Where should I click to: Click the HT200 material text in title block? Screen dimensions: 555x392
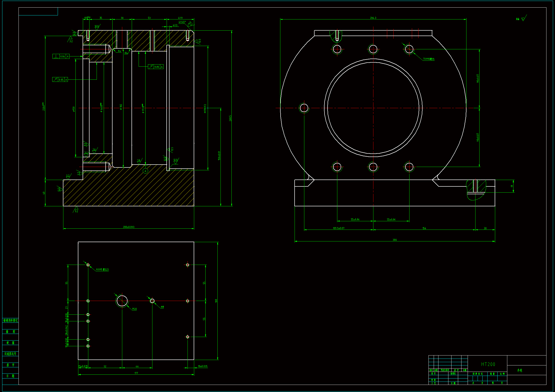(x=488, y=364)
